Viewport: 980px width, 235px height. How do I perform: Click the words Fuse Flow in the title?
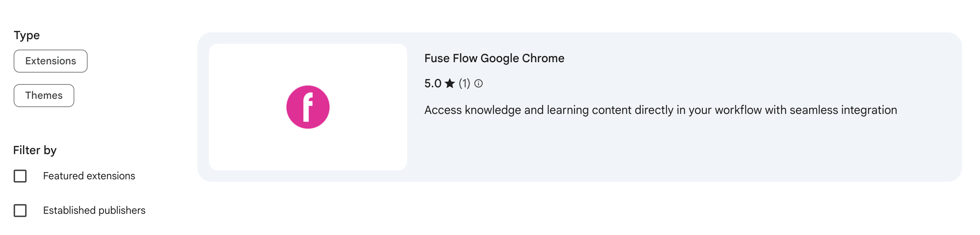coord(451,58)
